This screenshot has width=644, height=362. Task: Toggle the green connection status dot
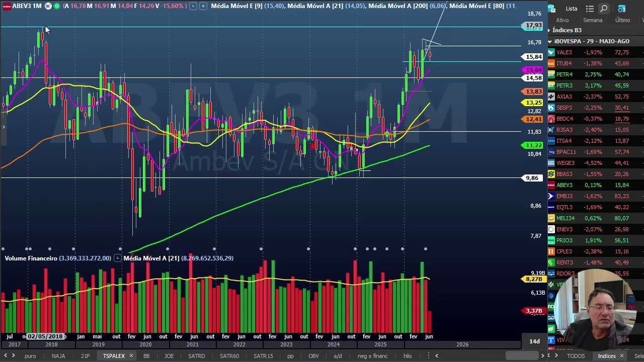tap(56, 6)
